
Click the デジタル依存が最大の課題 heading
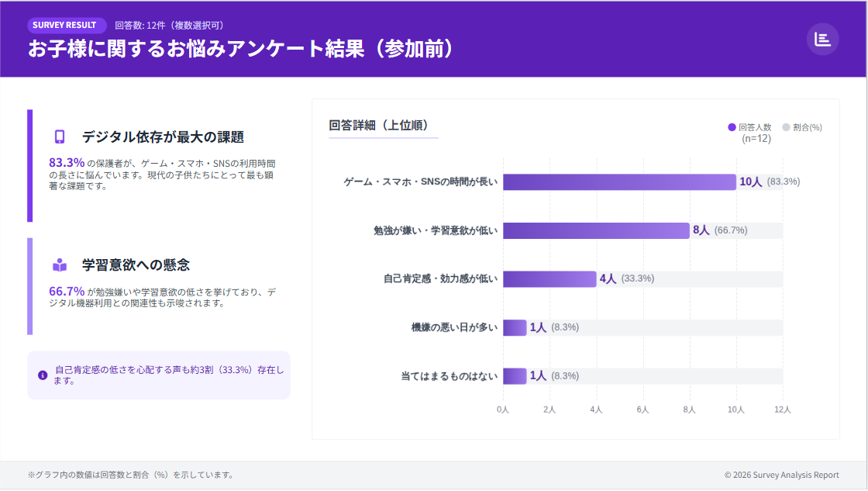pyautogui.click(x=163, y=137)
